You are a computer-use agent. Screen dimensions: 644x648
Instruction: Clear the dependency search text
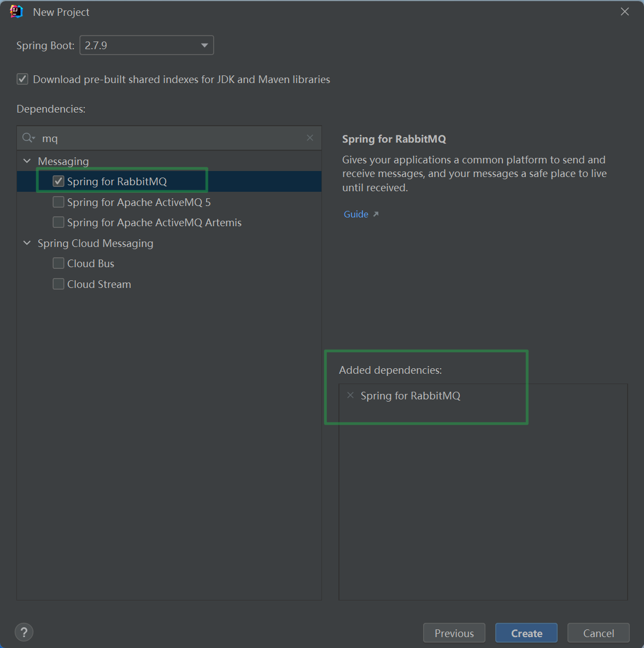click(x=310, y=138)
